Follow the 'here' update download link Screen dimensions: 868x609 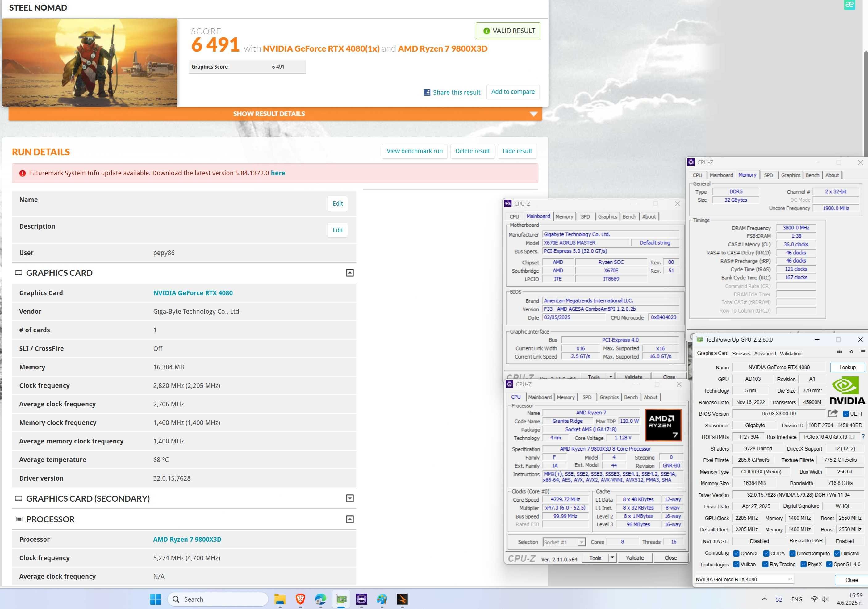278,173
